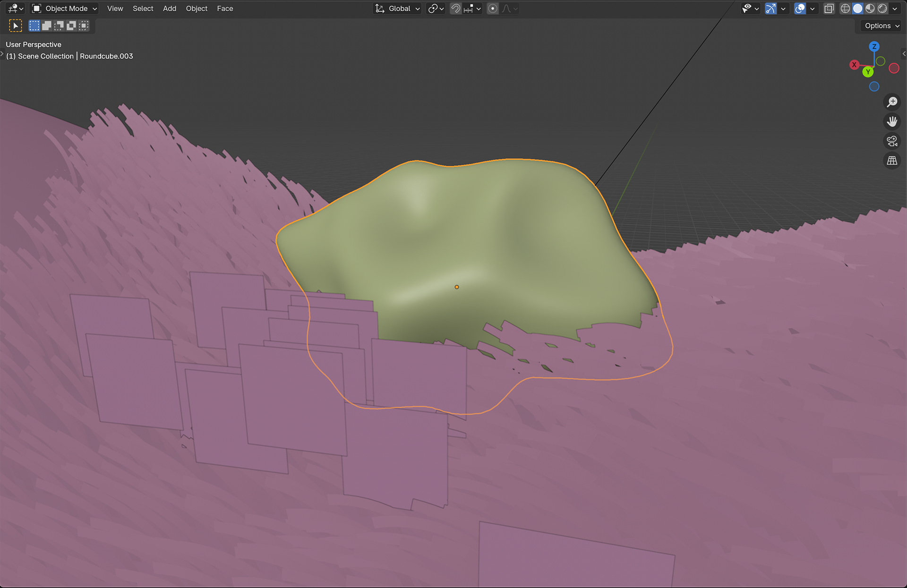The image size is (907, 588).
Task: Switch perspective/orthographic with the grid icon
Action: pos(892,161)
